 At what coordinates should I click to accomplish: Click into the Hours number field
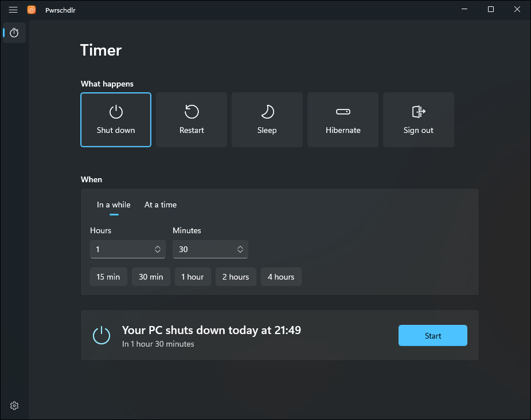coord(128,249)
